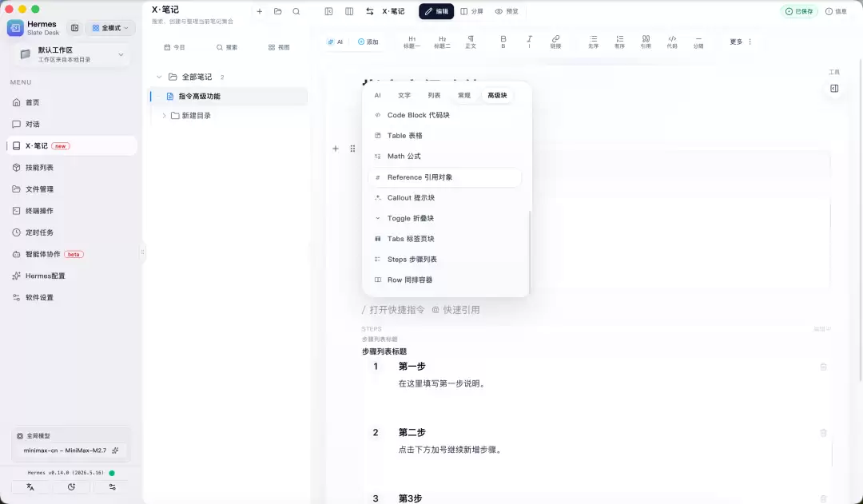
Task: Filter notes by 今日 today
Action: 174,47
